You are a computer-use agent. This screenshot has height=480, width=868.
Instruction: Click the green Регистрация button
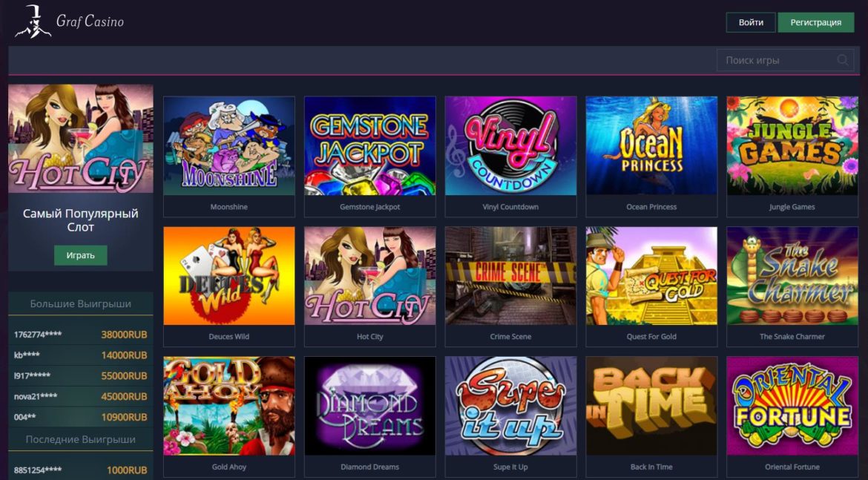click(816, 23)
